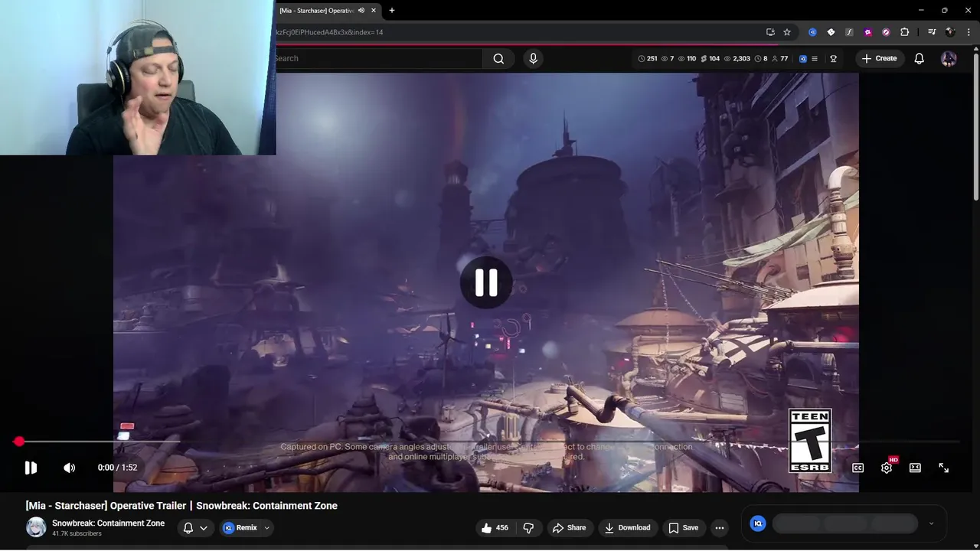The image size is (980, 551).
Task: Open the player settings gear
Action: tap(887, 468)
